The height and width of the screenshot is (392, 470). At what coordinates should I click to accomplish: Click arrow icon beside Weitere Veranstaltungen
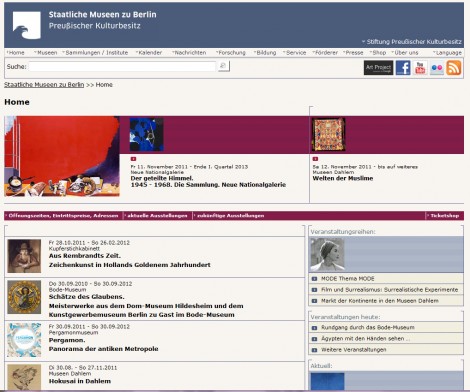314,350
